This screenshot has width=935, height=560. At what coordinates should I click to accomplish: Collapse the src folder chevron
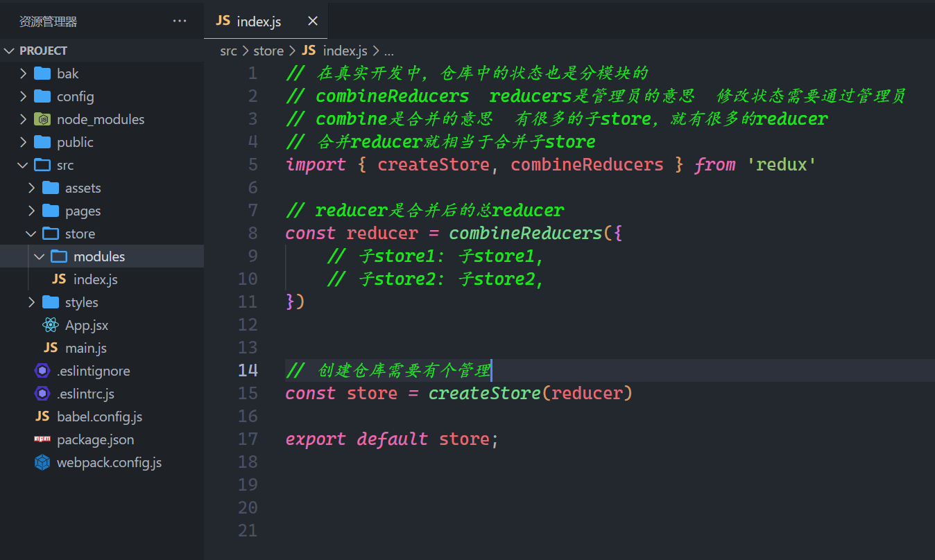(x=23, y=165)
